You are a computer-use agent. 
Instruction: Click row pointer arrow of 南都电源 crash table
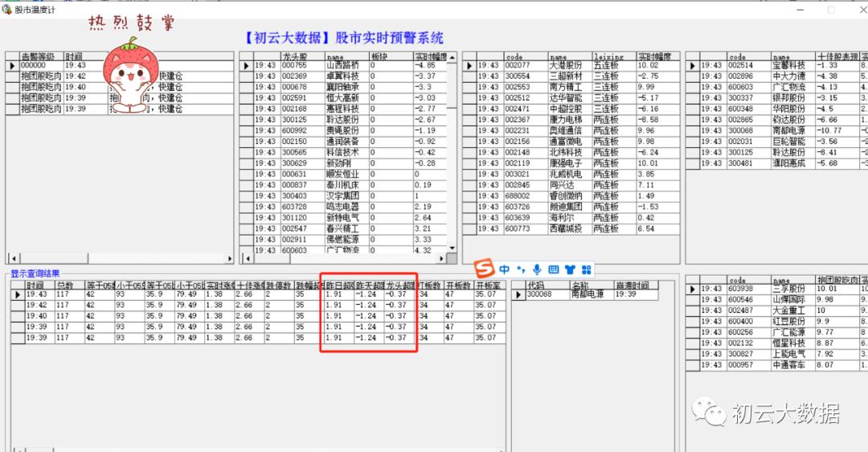click(518, 294)
